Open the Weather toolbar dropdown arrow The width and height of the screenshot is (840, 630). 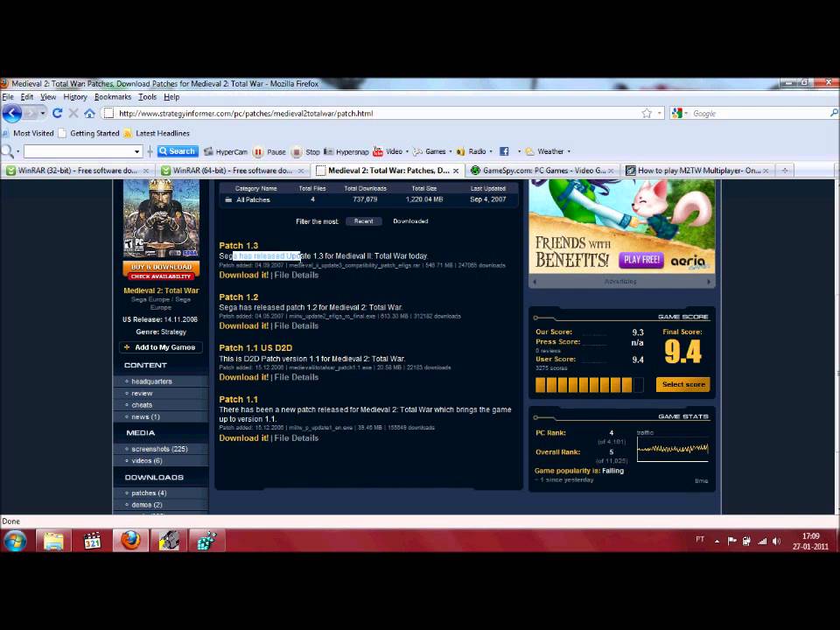click(569, 151)
